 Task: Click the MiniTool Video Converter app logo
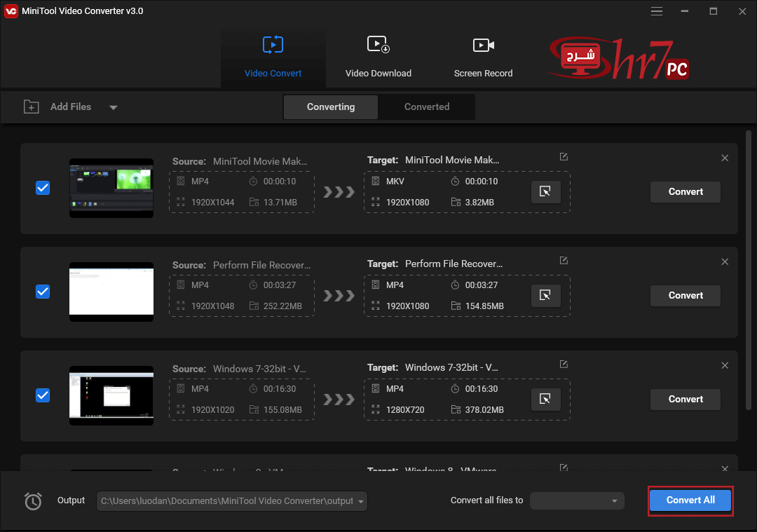coord(11,11)
